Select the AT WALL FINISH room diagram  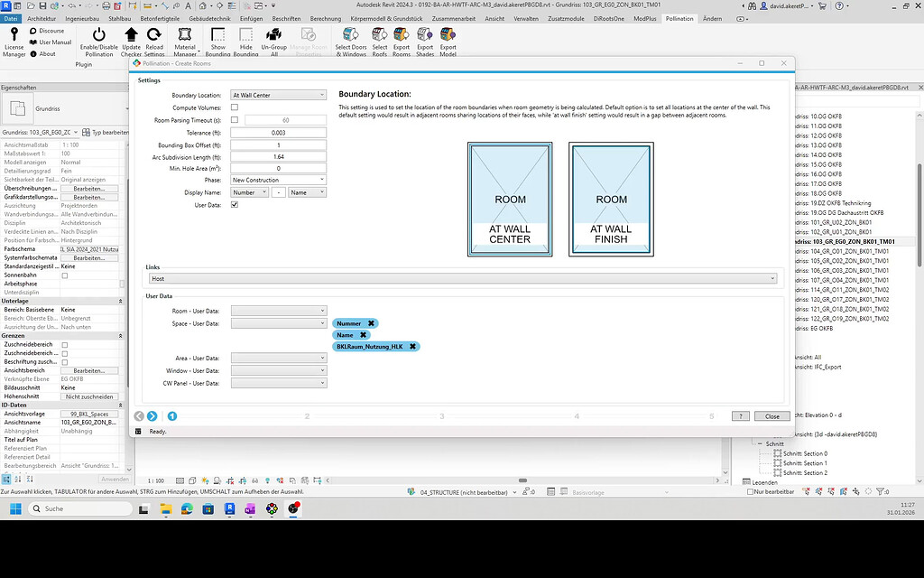(611, 200)
